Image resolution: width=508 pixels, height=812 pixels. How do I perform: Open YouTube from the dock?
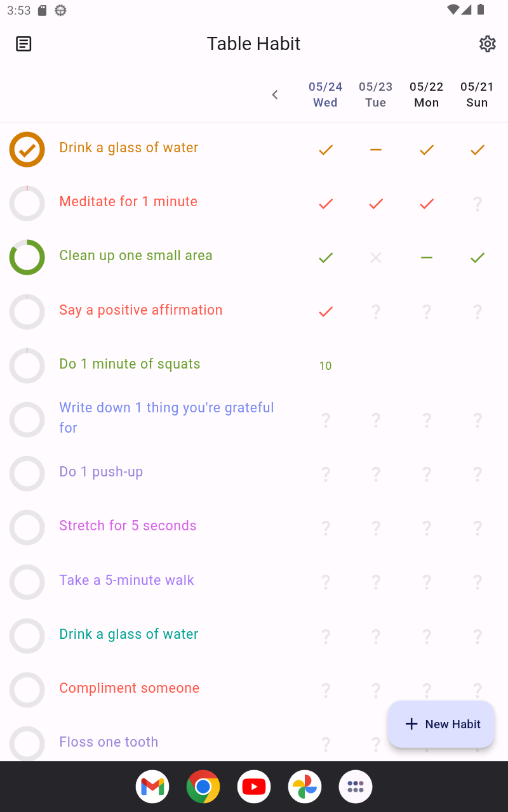254,787
